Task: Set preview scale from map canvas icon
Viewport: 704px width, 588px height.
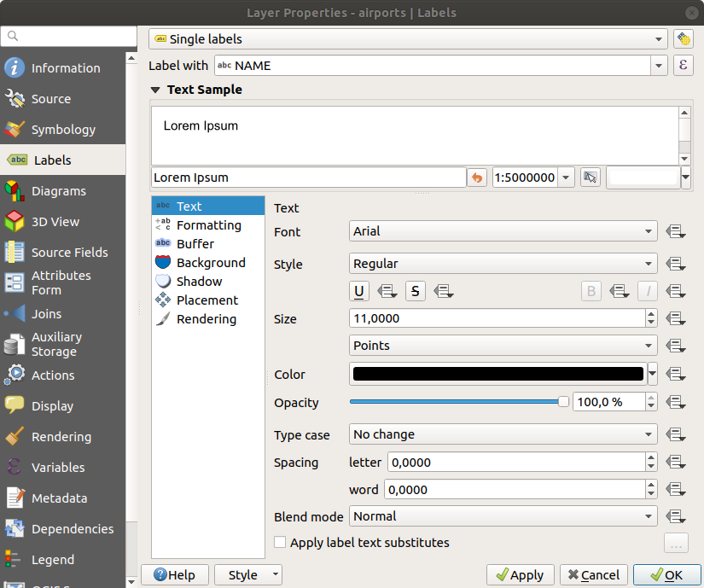Action: point(590,178)
